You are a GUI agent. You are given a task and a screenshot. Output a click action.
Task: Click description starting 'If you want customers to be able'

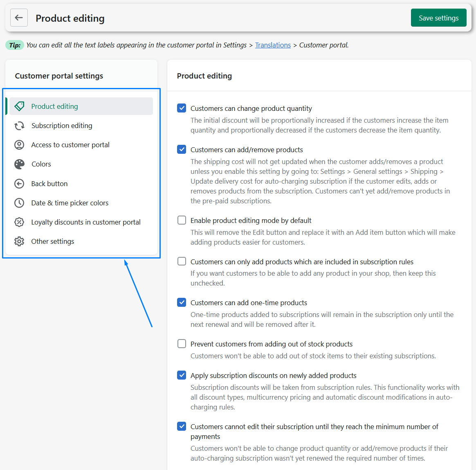[x=313, y=278]
